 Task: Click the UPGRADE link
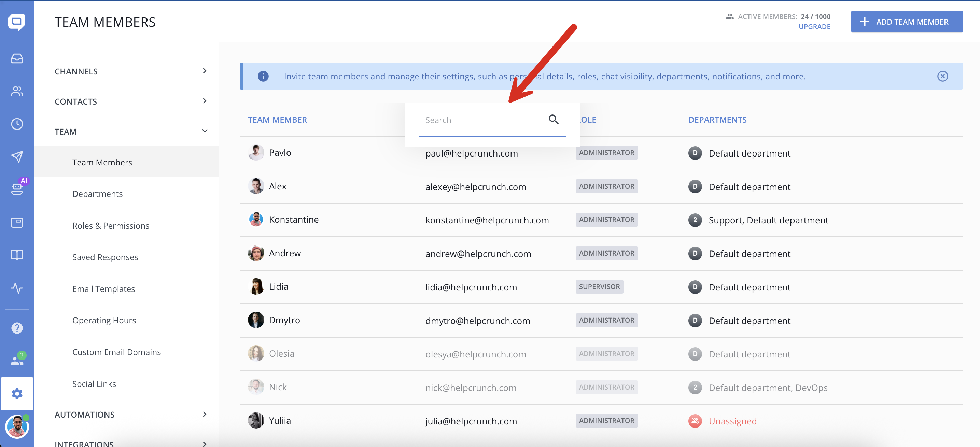click(814, 27)
